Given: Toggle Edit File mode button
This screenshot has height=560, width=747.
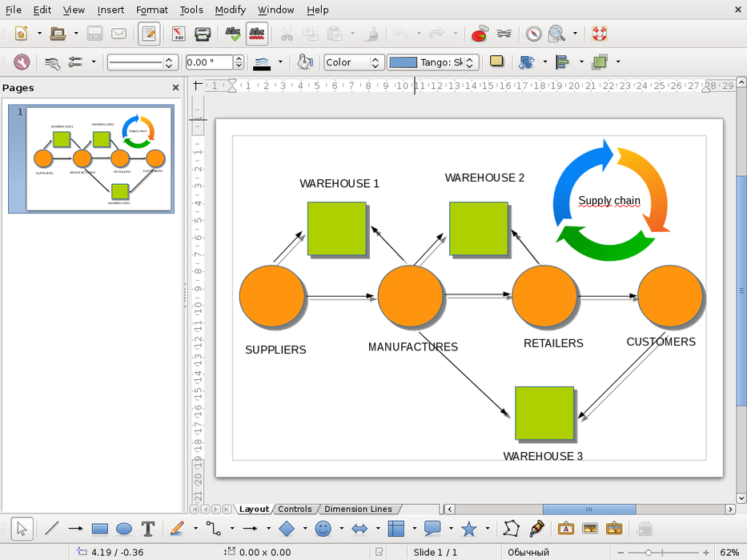Looking at the screenshot, I should coord(148,34).
